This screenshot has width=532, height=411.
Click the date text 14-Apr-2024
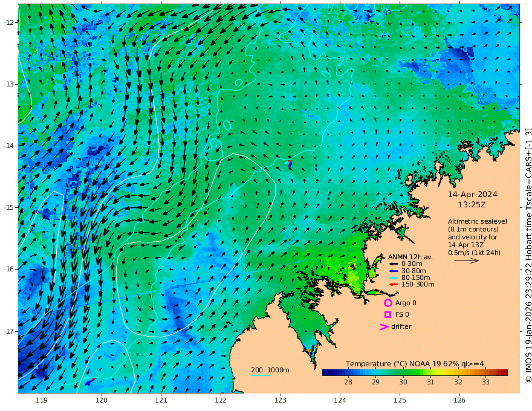(x=473, y=194)
